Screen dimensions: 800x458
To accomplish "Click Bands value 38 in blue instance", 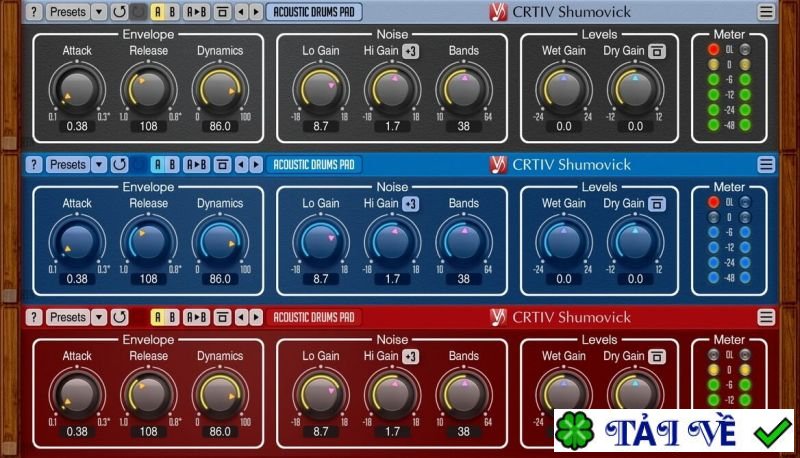I will 463,279.
